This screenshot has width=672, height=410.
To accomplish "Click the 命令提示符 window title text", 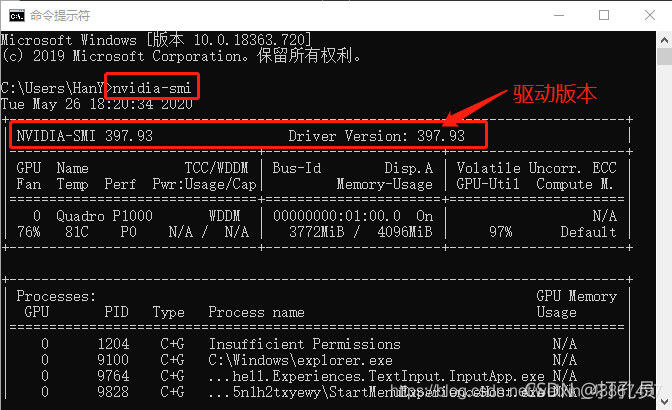I will click(x=60, y=16).
